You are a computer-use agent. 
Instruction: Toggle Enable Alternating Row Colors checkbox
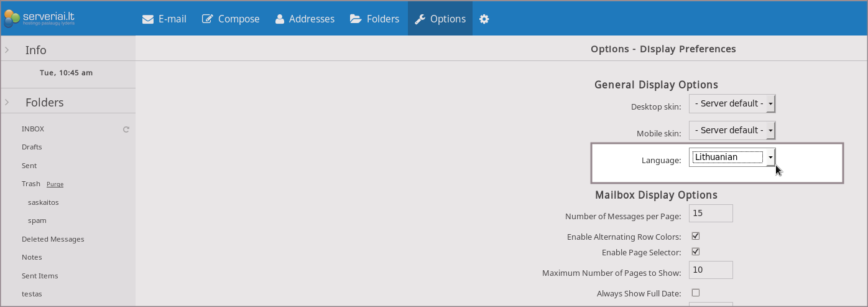point(696,237)
